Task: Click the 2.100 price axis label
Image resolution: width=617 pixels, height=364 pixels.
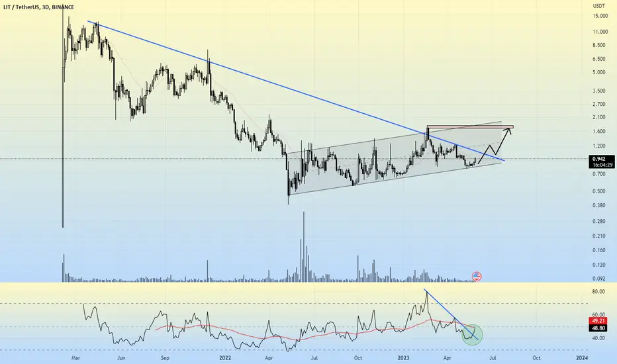Action: pyautogui.click(x=599, y=117)
